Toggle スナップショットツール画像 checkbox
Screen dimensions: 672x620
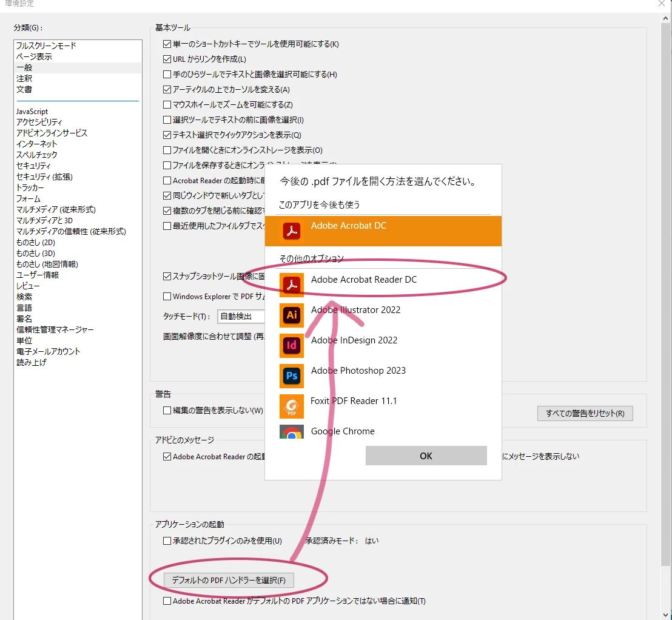click(167, 276)
